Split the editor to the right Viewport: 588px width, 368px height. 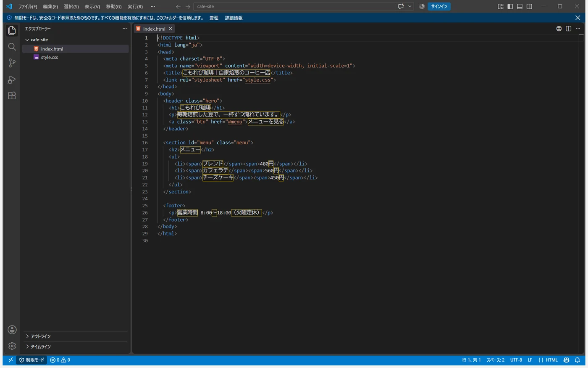tap(568, 29)
